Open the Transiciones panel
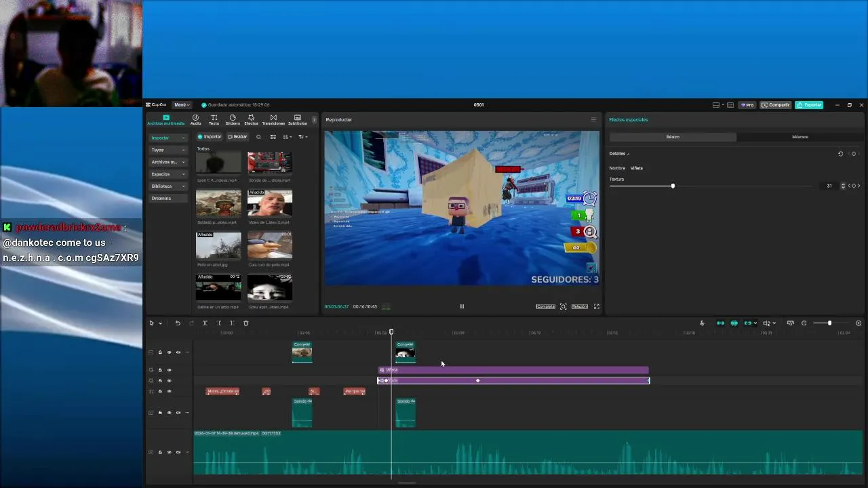 273,119
